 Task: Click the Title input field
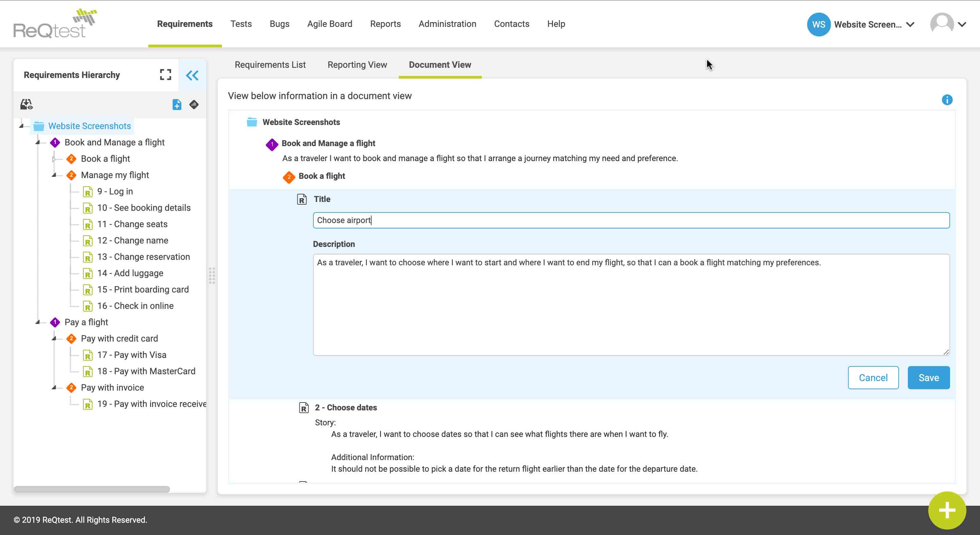coord(631,220)
